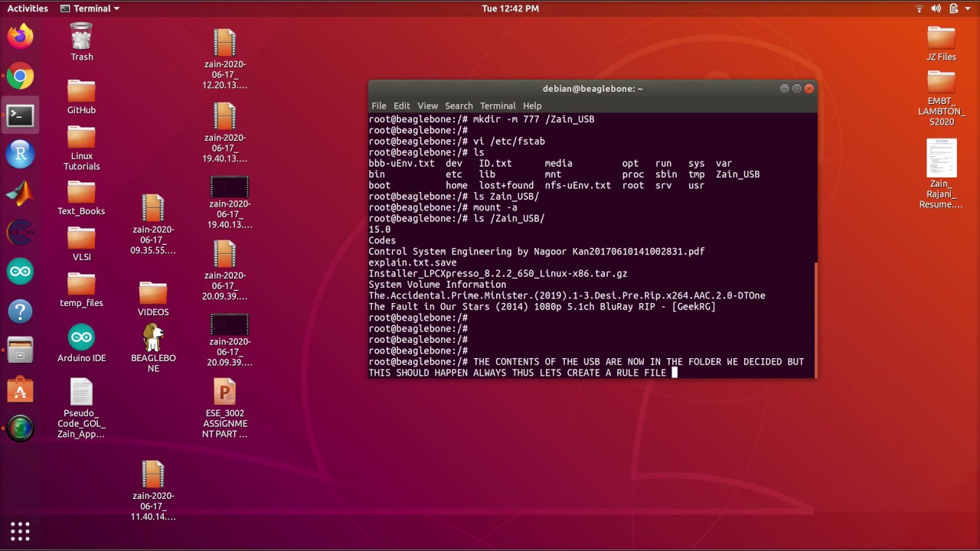This screenshot has height=551, width=980.
Task: Click 'System Volume Information' line in terminal
Action: click(x=437, y=285)
